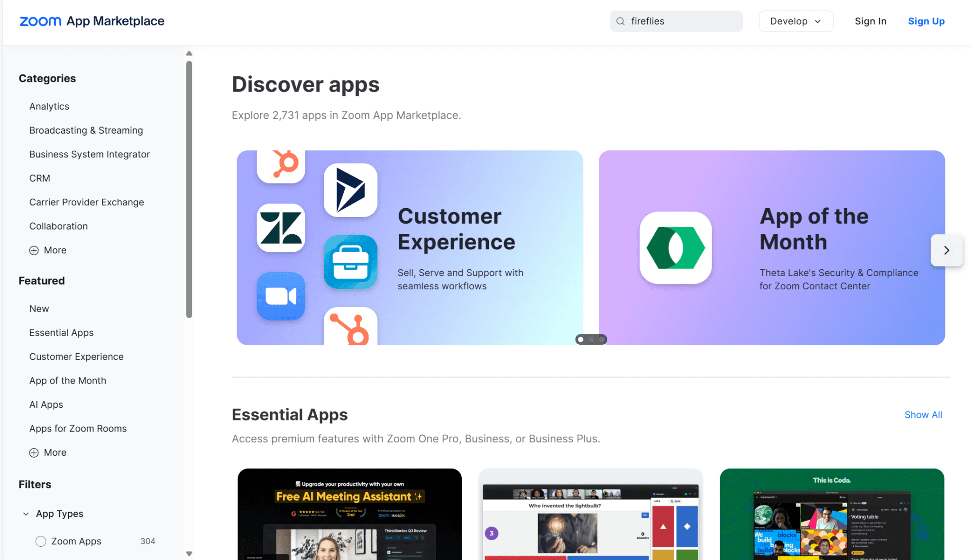Expand the More categories option

pyautogui.click(x=47, y=250)
